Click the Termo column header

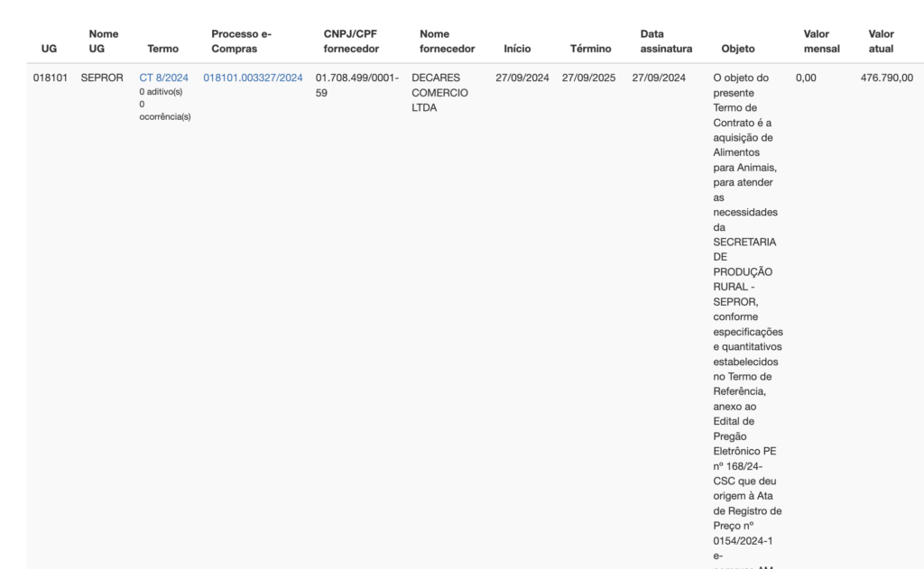click(162, 49)
